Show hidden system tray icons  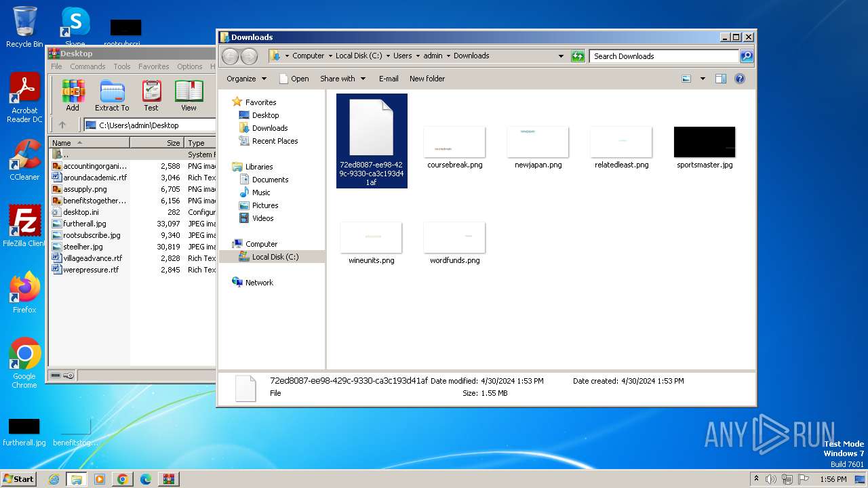(x=756, y=479)
